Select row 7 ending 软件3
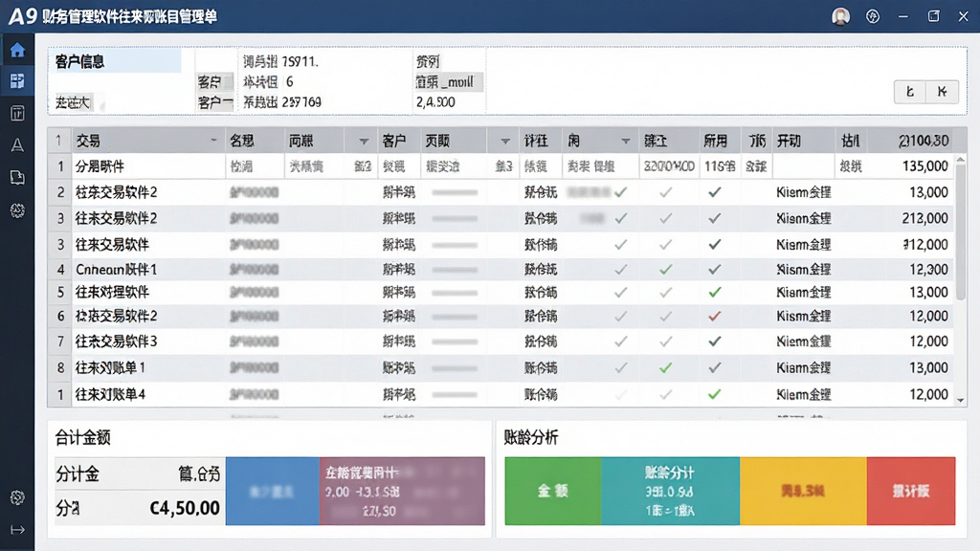 click(x=501, y=342)
